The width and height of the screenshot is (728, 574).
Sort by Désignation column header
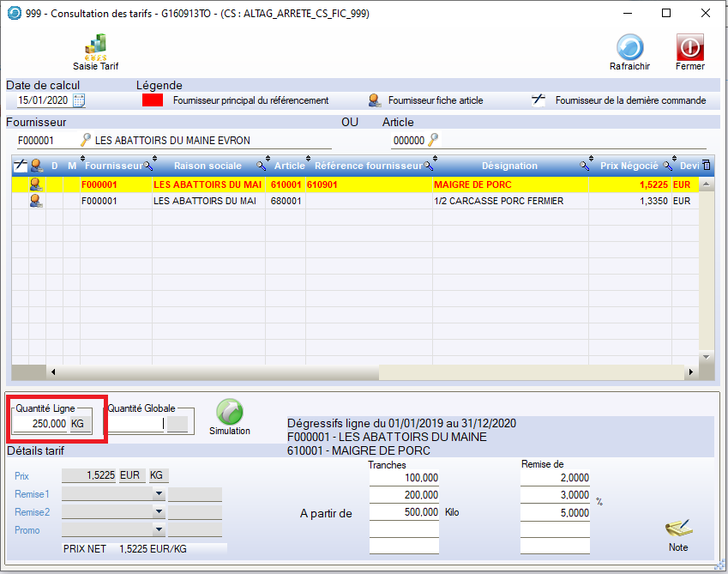pos(509,166)
